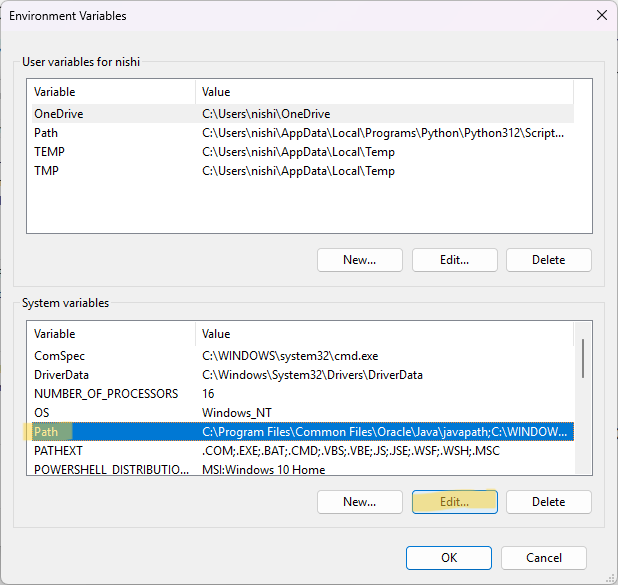Delete the selected user variable
The image size is (618, 585).
pyautogui.click(x=548, y=260)
